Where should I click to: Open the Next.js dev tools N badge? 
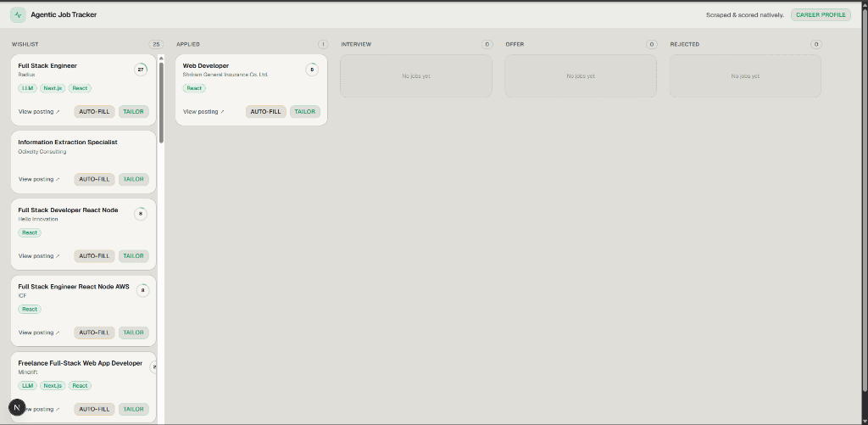17,407
